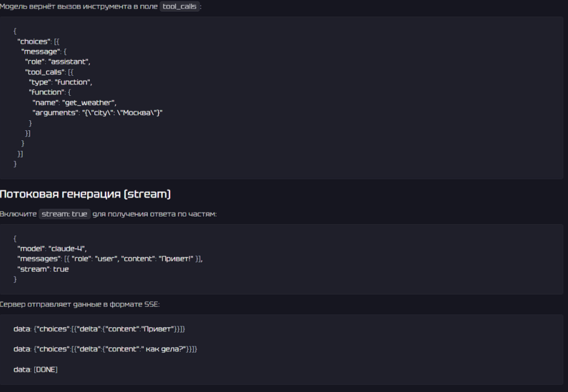Click the "tool_calls" key inside the JSON block
The image size is (568, 392).
(45, 72)
